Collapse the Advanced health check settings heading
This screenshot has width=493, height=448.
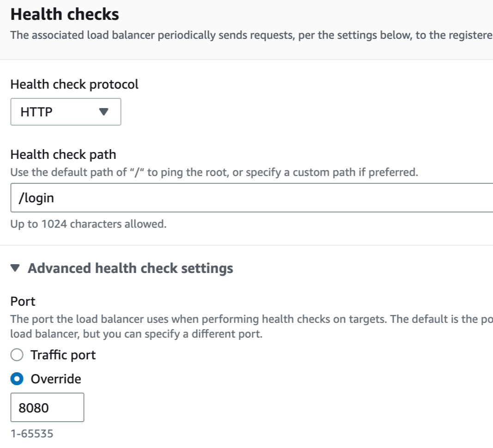[x=130, y=268]
